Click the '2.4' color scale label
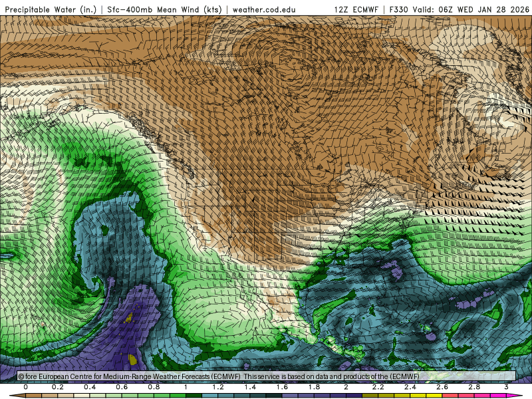Screen dimensions: 532x399 (410, 387)
